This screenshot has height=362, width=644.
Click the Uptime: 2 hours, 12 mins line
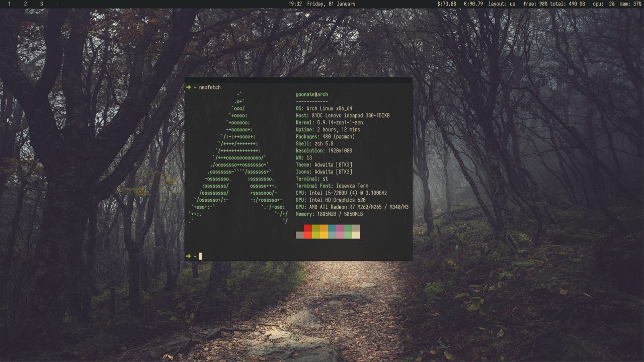(328, 130)
